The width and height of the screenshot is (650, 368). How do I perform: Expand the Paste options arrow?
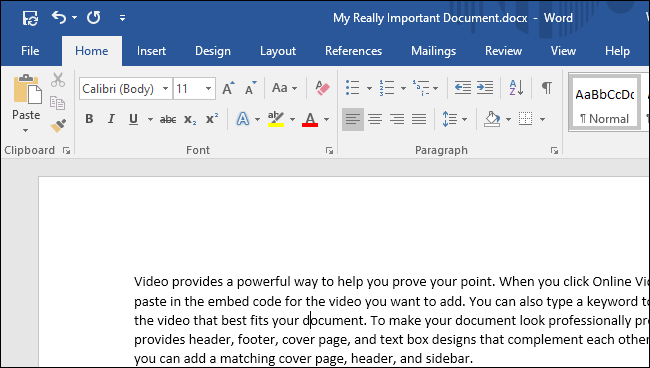[x=26, y=131]
